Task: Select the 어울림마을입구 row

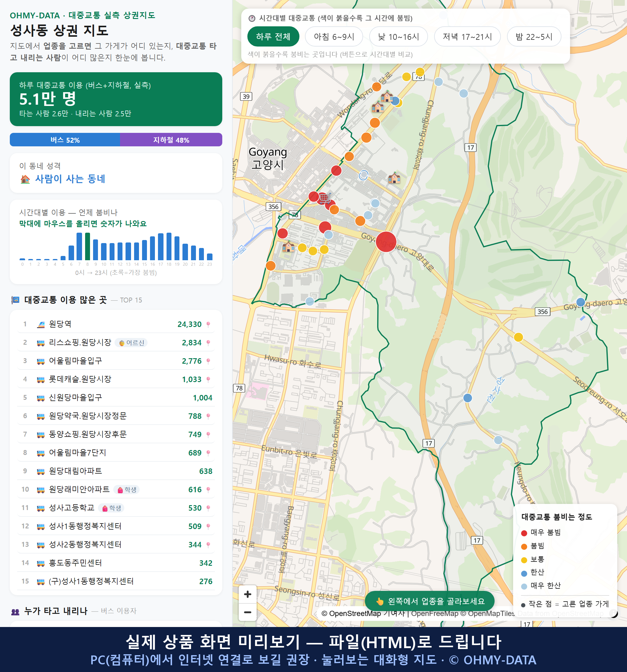Action: coord(116,361)
